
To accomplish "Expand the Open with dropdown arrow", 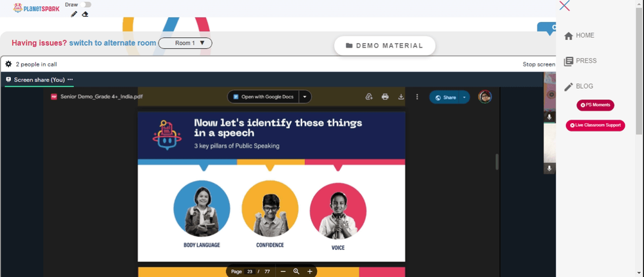I will (x=305, y=97).
